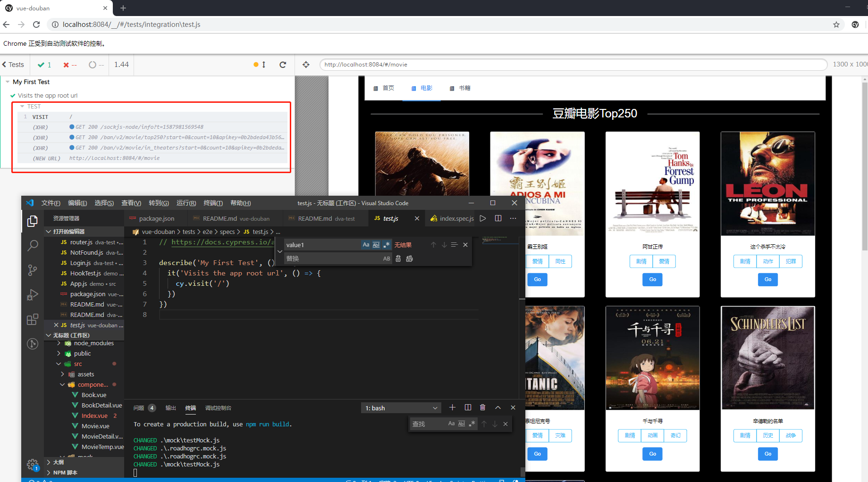
Task: Open editor More Actions ellipsis
Action: pos(513,218)
